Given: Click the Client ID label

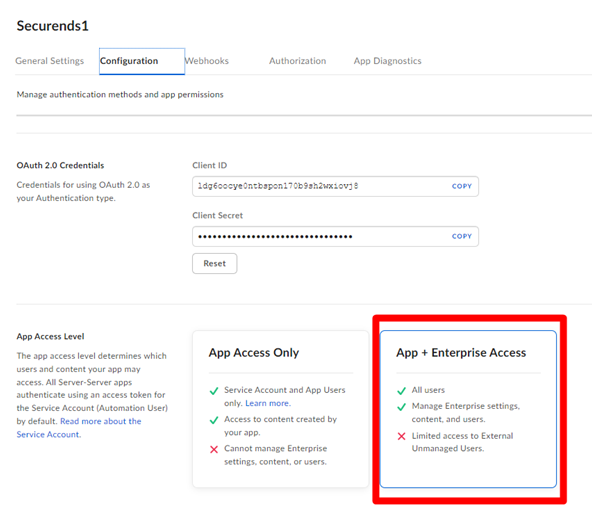Looking at the screenshot, I should tap(210, 165).
